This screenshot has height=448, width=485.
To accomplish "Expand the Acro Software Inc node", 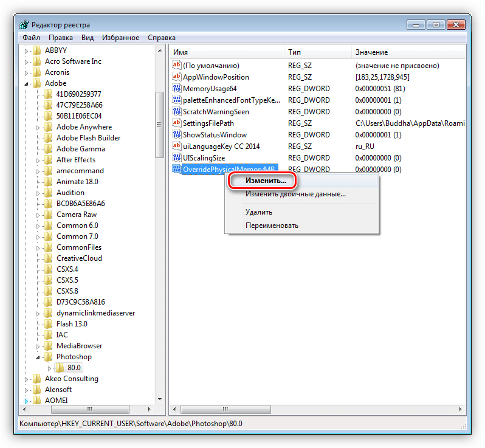I will click(26, 62).
